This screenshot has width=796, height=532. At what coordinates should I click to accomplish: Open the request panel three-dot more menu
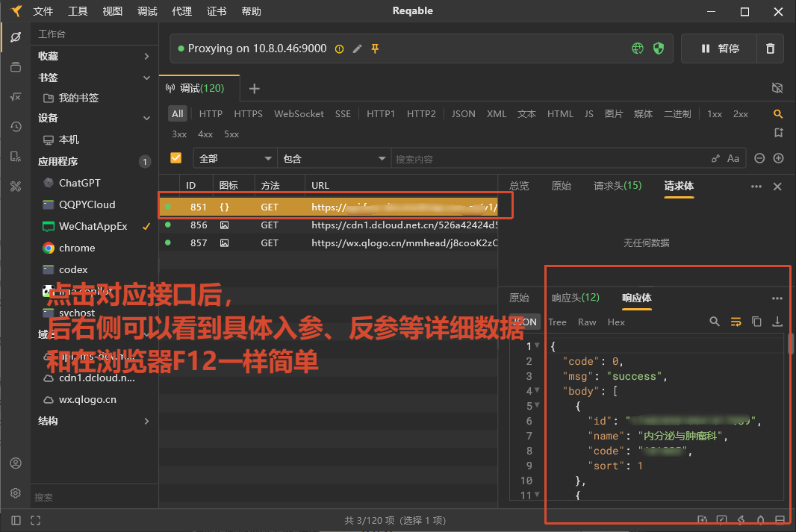tap(756, 187)
